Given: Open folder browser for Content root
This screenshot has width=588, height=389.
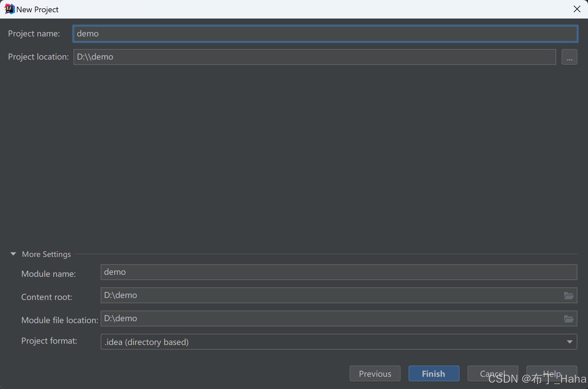Looking at the screenshot, I should (x=569, y=296).
